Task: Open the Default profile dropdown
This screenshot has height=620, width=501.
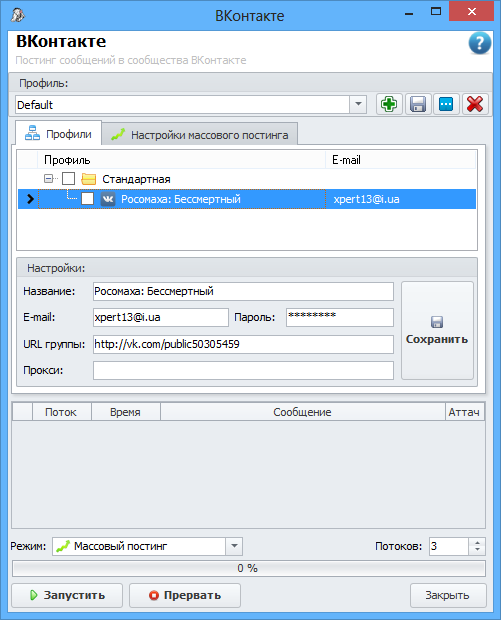Action: coord(358,104)
